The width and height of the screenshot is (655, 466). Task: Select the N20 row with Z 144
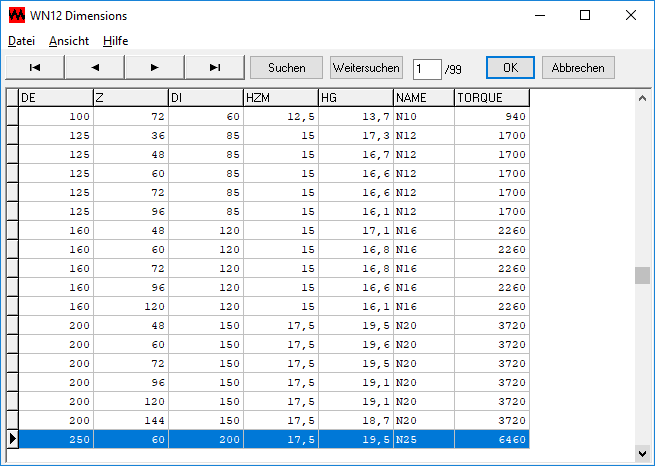point(270,420)
